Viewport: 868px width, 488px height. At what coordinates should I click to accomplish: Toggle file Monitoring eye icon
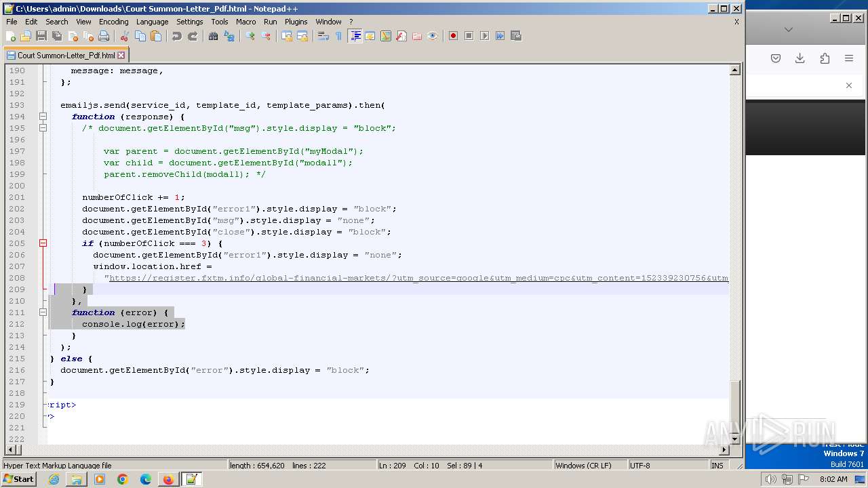(x=433, y=36)
